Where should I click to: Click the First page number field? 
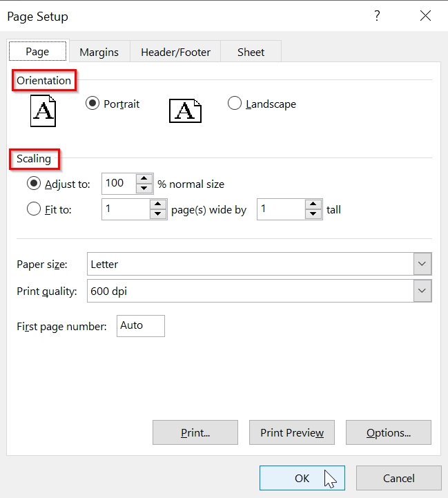[x=141, y=326]
